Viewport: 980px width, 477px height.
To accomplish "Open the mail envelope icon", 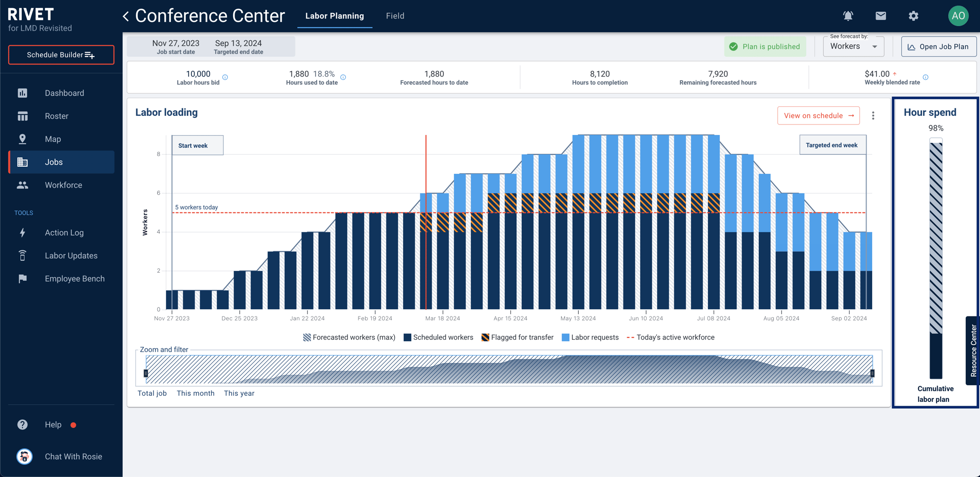I will (881, 16).
